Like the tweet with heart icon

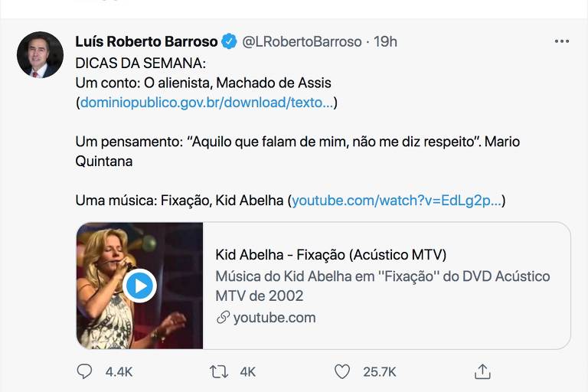342,371
